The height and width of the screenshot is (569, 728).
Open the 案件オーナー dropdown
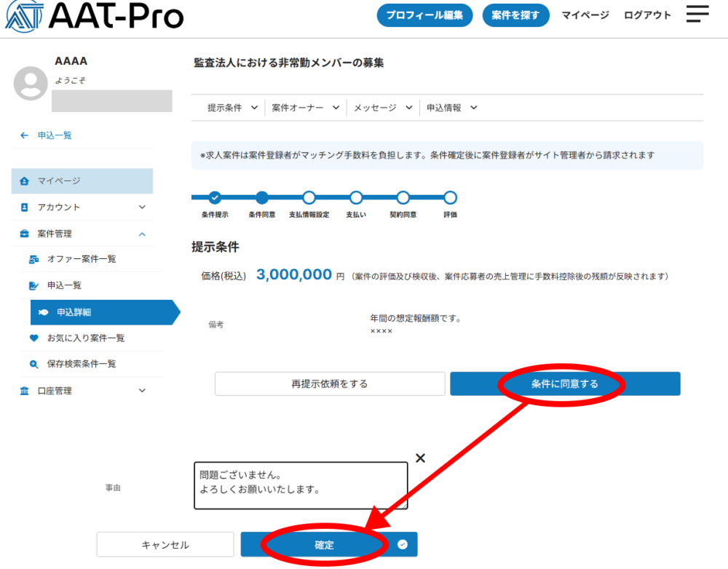(306, 108)
